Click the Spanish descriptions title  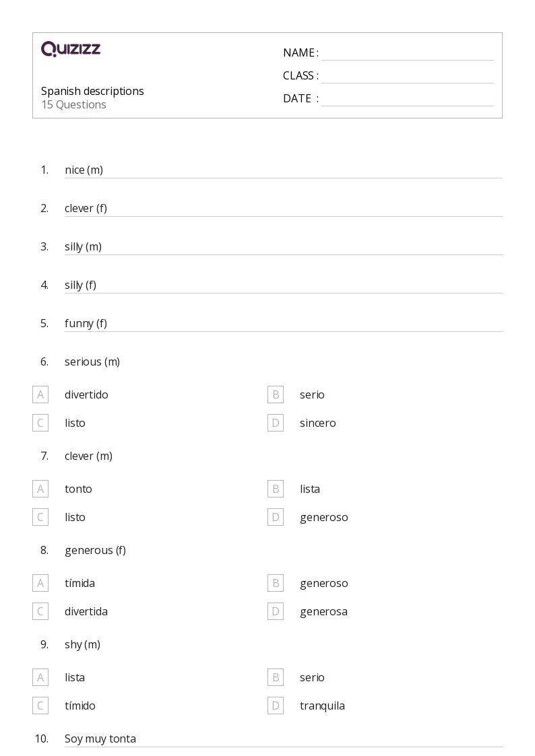(92, 91)
